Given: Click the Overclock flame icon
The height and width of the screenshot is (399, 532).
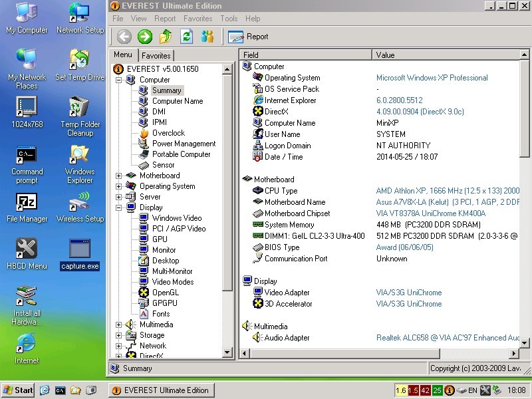Looking at the screenshot, I should coord(144,133).
